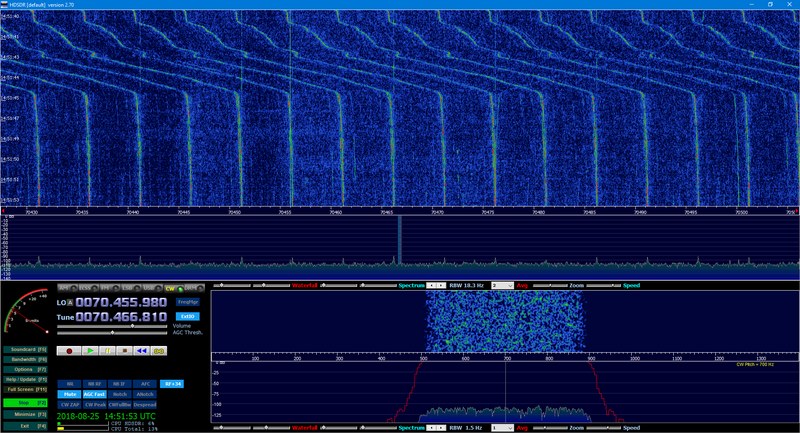Decrease RBW for the lower audio spectrum
Viewport: 800px width, 433px height.
431,428
